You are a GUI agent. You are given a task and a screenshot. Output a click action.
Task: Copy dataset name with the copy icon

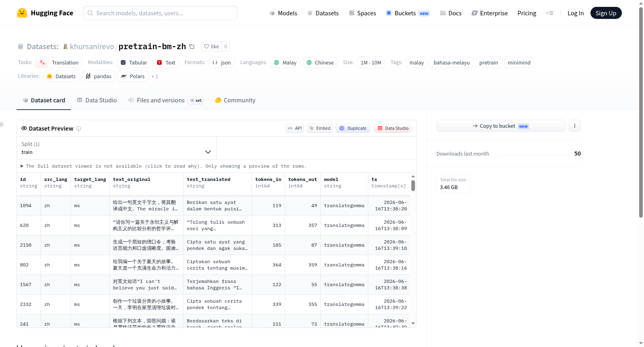tap(192, 47)
